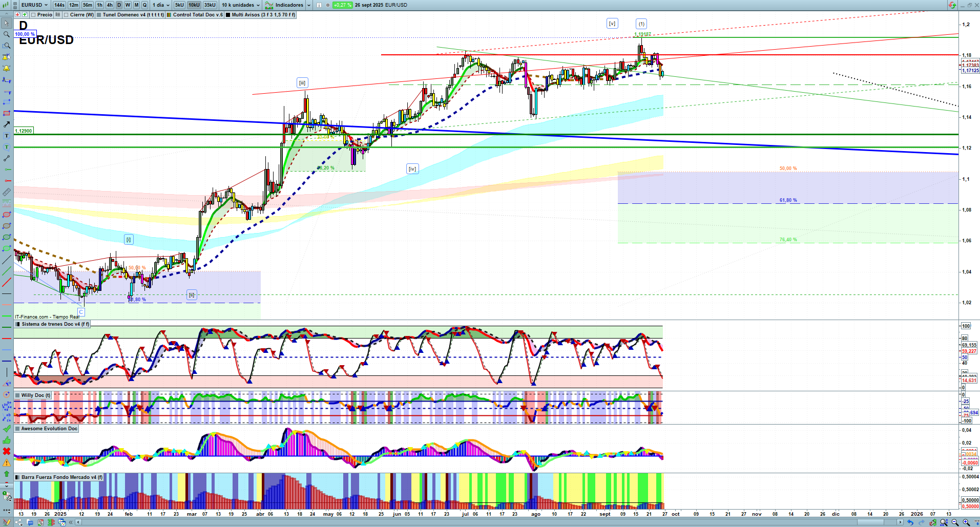The image size is (980, 527).
Task: Toggle the Cierre (W) checkbox
Action: [66, 15]
